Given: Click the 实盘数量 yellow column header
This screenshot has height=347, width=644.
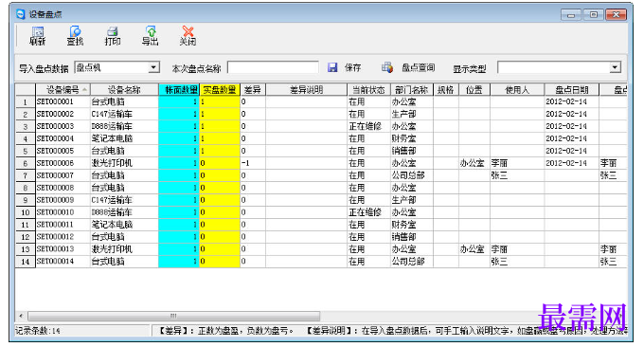Looking at the screenshot, I should click(x=220, y=90).
